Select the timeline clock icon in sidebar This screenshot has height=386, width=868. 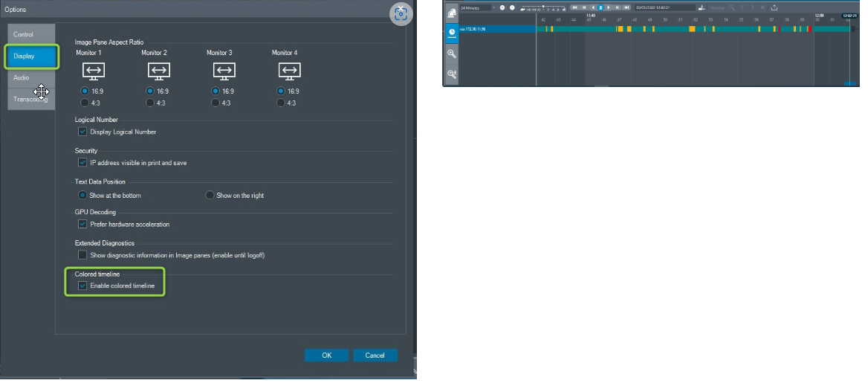[x=452, y=33]
